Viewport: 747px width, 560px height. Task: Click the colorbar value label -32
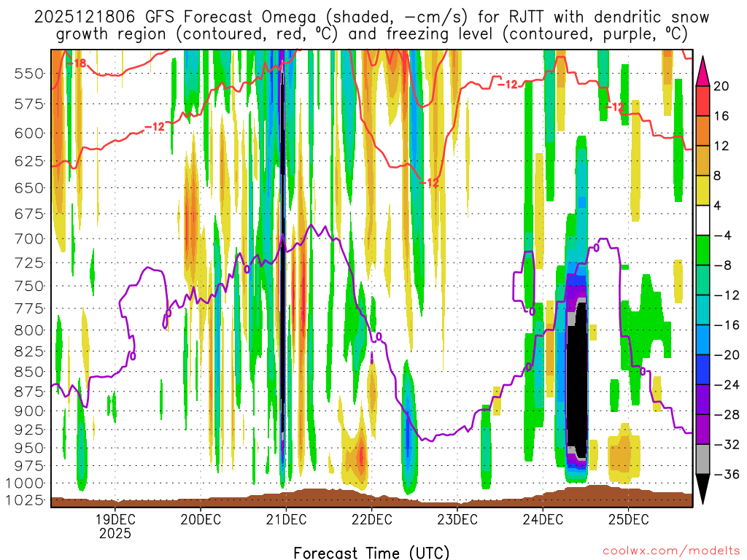pos(727,444)
